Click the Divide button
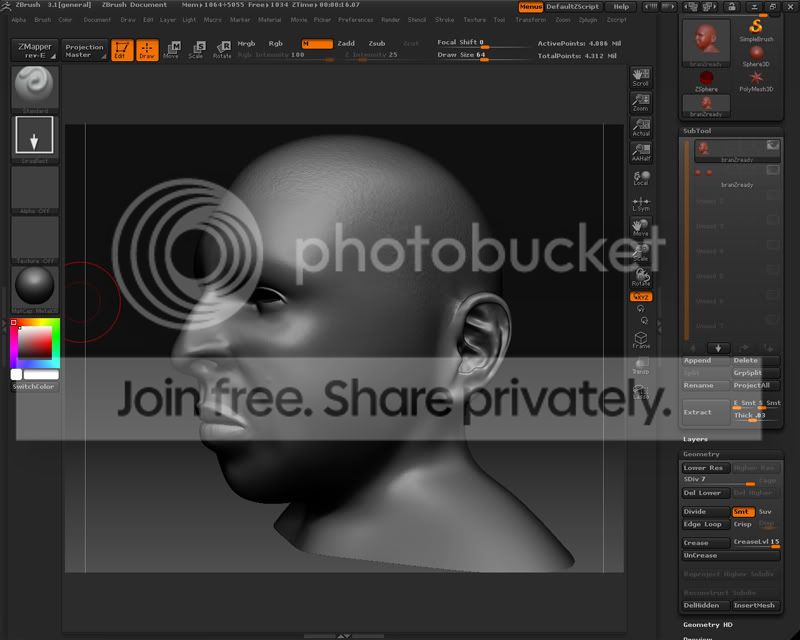Viewport: 800px width, 640px height. [x=695, y=511]
